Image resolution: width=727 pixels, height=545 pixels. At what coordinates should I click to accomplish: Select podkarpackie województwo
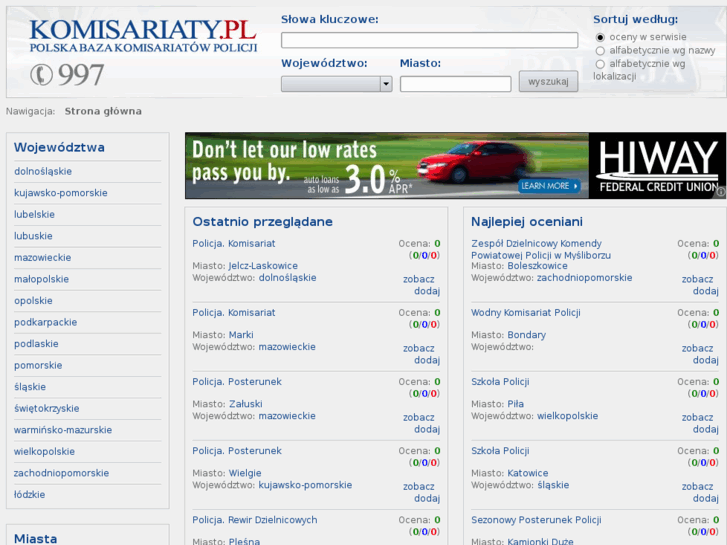[45, 322]
